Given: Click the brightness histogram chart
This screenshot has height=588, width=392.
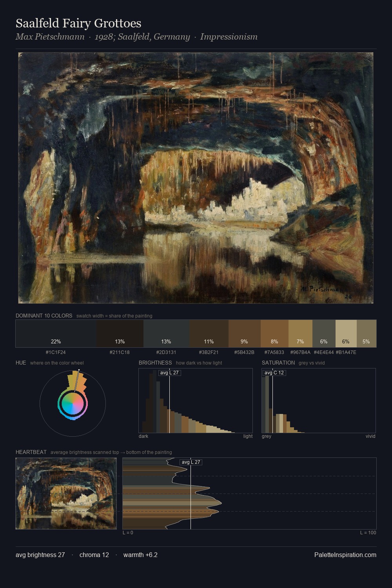Looking at the screenshot, I should [196, 401].
